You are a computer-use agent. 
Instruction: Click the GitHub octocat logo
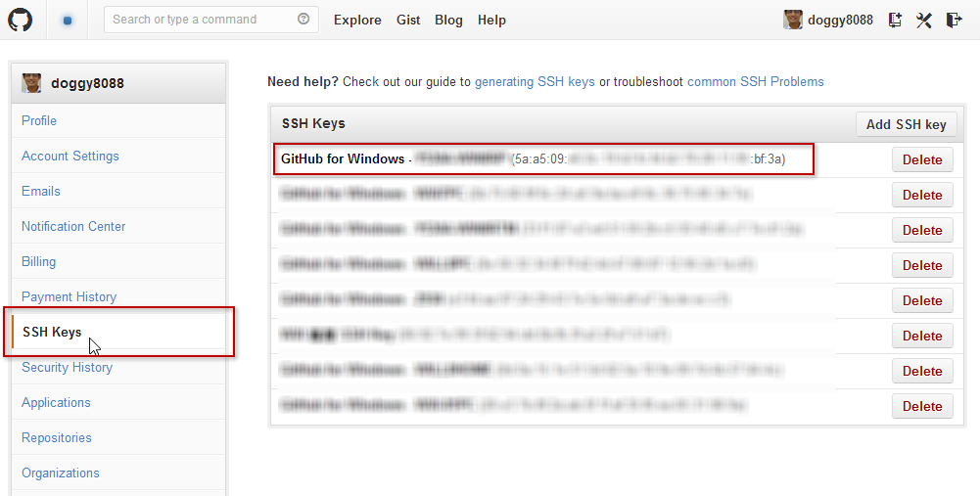point(20,20)
